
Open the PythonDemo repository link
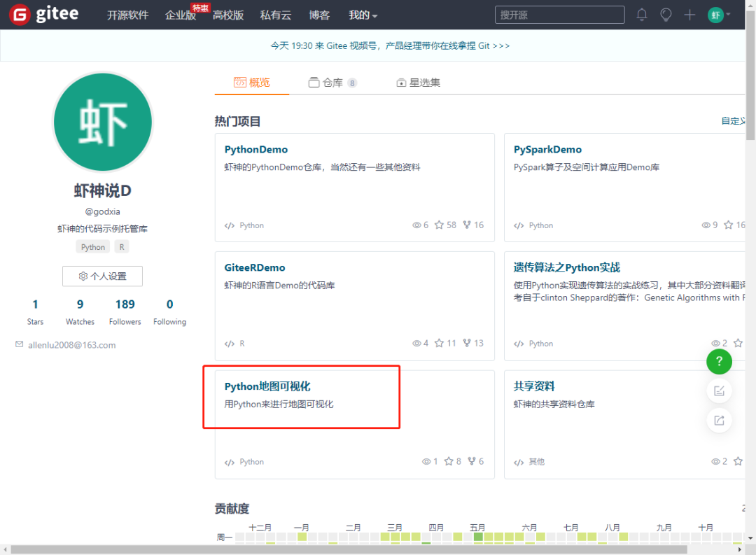click(256, 150)
